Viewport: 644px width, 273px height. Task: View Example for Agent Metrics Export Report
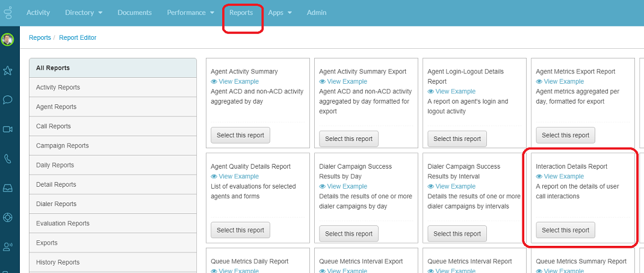point(560,81)
